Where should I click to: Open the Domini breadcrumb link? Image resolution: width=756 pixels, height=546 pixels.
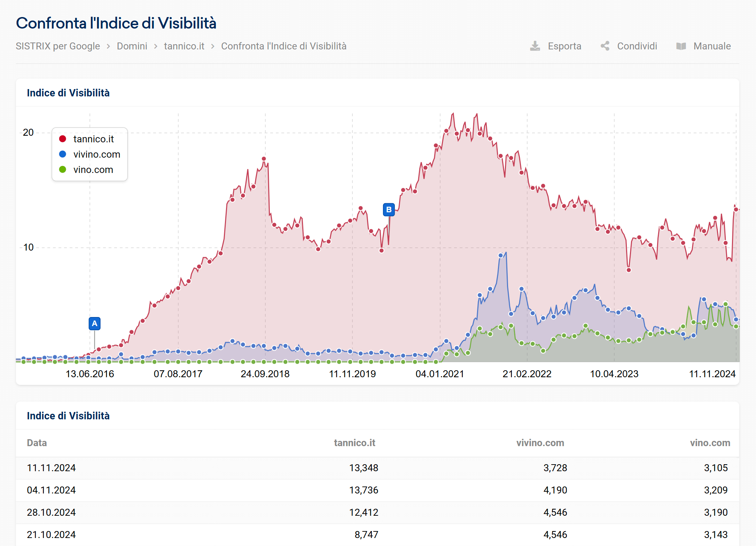tap(132, 46)
